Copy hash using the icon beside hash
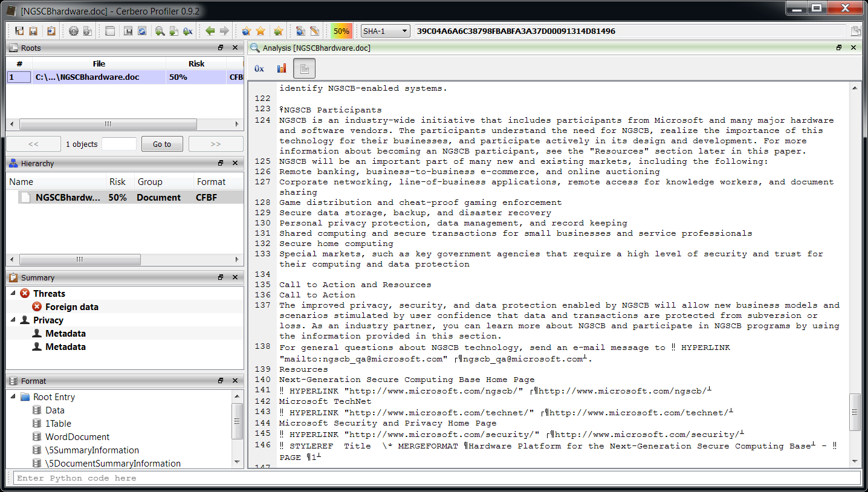868x492 pixels. coord(855,31)
